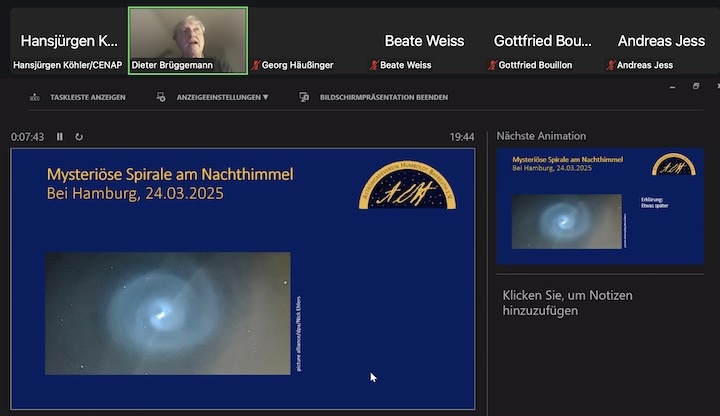Select the Gottfried Bouillon participant tile
Image resolution: width=720 pixels, height=416 pixels.
point(542,40)
